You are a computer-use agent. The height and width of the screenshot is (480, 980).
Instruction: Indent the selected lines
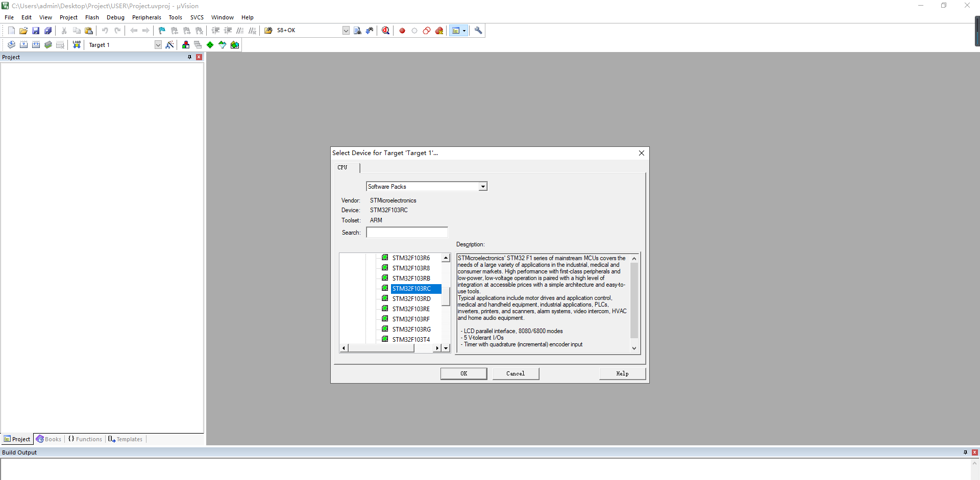pos(215,31)
